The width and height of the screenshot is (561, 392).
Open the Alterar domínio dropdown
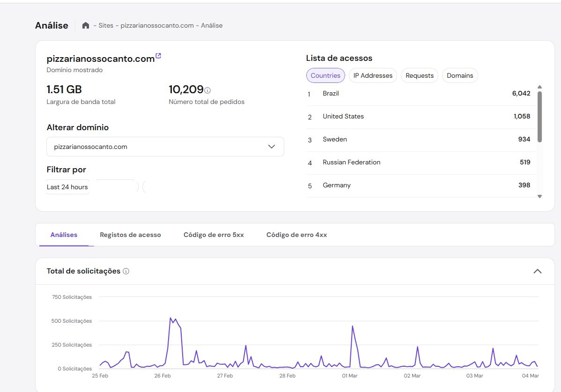click(x=165, y=147)
